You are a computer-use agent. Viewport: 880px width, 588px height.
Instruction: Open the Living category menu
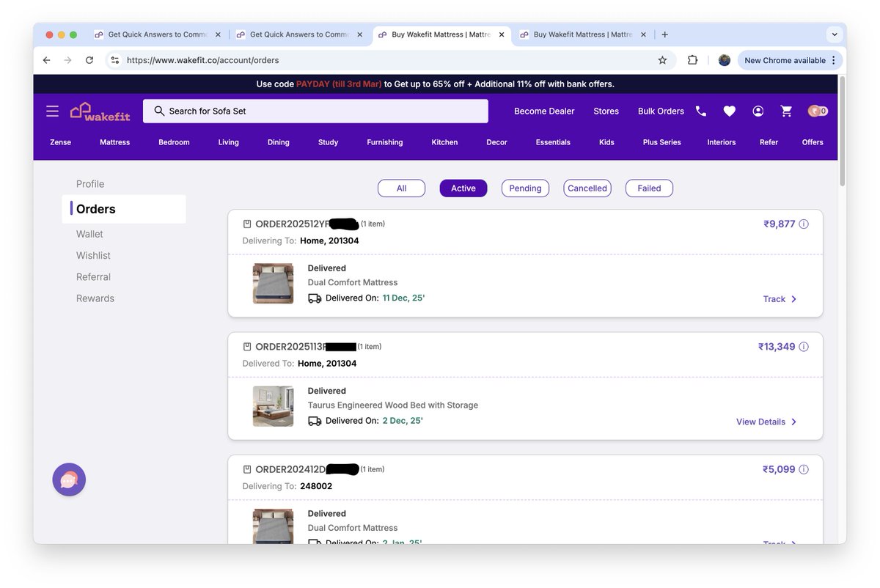(x=228, y=142)
